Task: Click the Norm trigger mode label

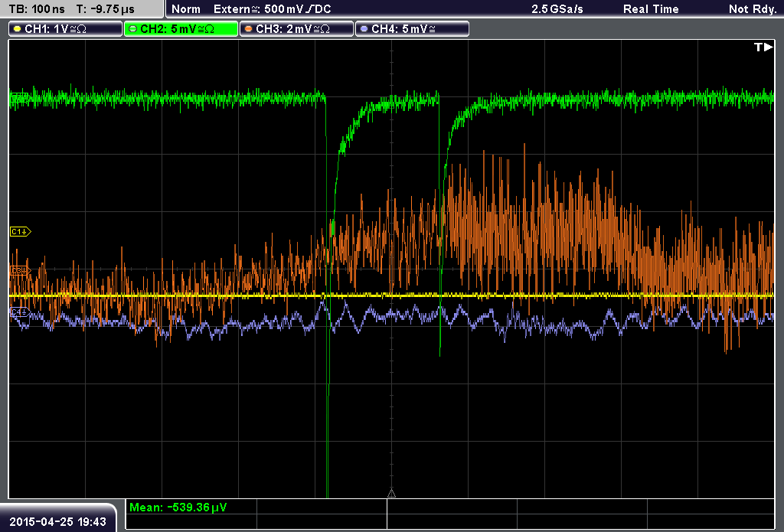Action: [x=186, y=9]
